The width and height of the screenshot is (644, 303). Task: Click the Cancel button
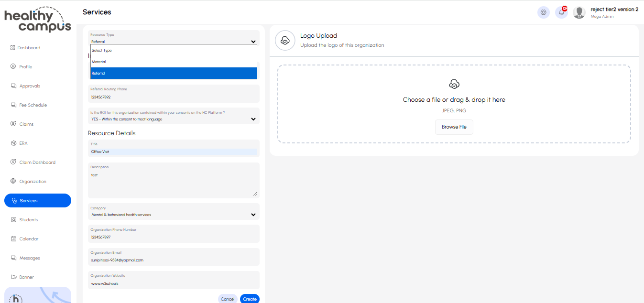pos(228,299)
